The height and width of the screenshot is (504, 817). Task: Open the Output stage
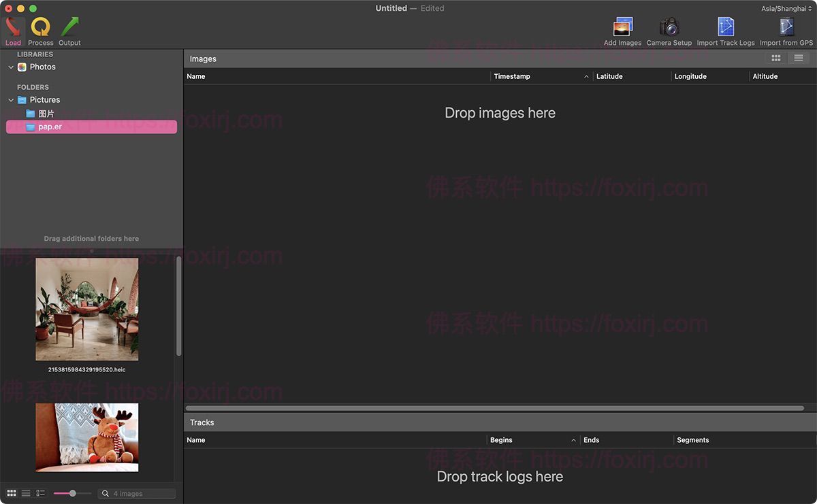click(69, 29)
